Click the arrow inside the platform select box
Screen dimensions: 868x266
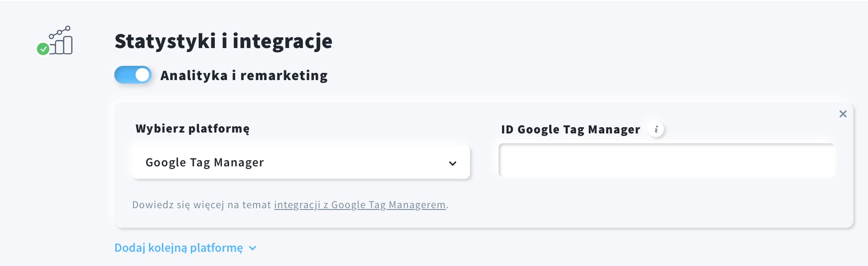coord(453,163)
